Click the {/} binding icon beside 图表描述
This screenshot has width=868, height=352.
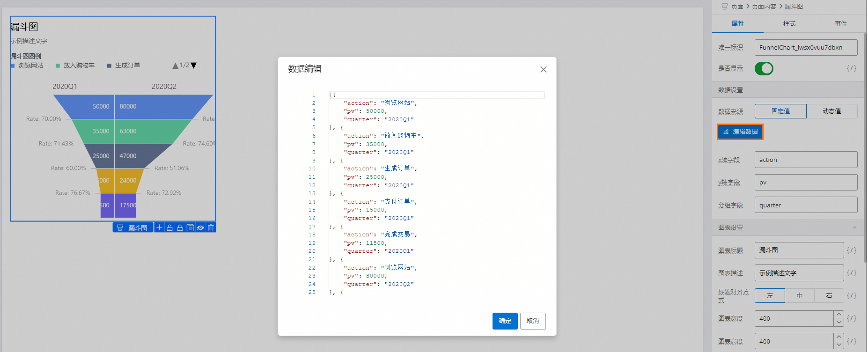[851, 273]
